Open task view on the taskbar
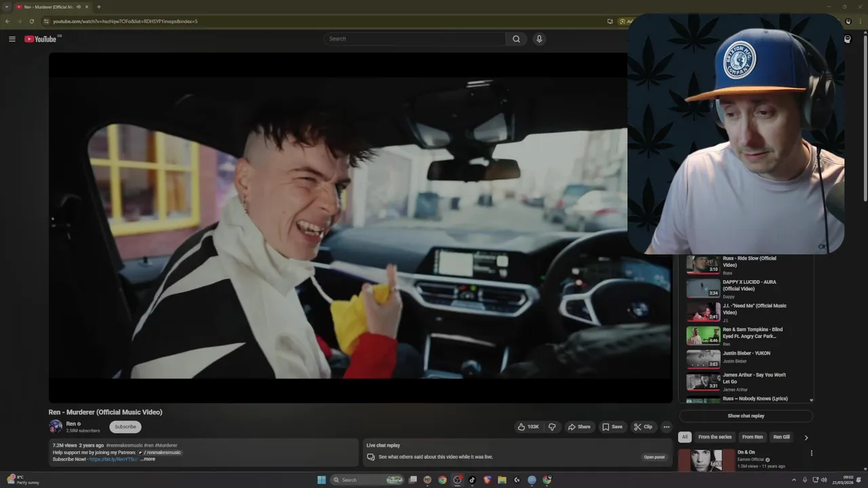Screen dimensions: 868x488 [x=412, y=480]
